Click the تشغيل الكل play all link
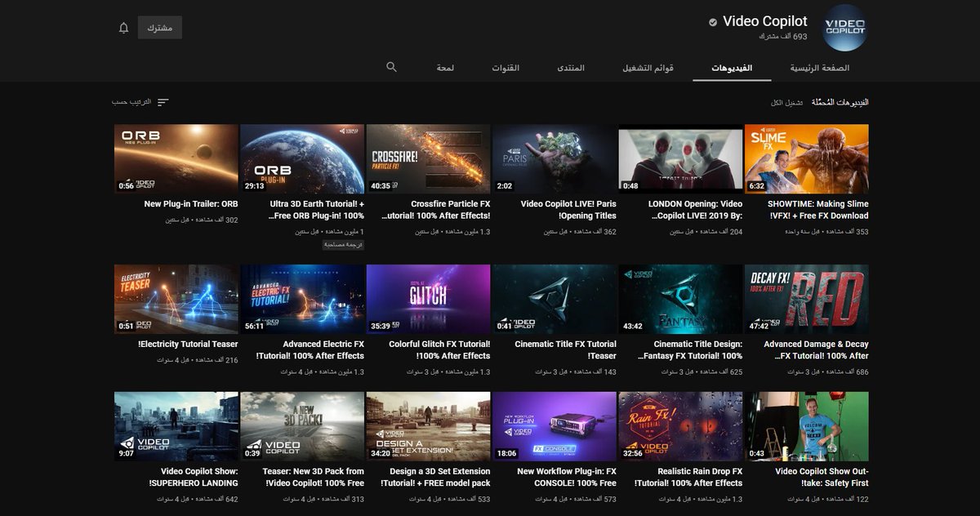 [787, 103]
